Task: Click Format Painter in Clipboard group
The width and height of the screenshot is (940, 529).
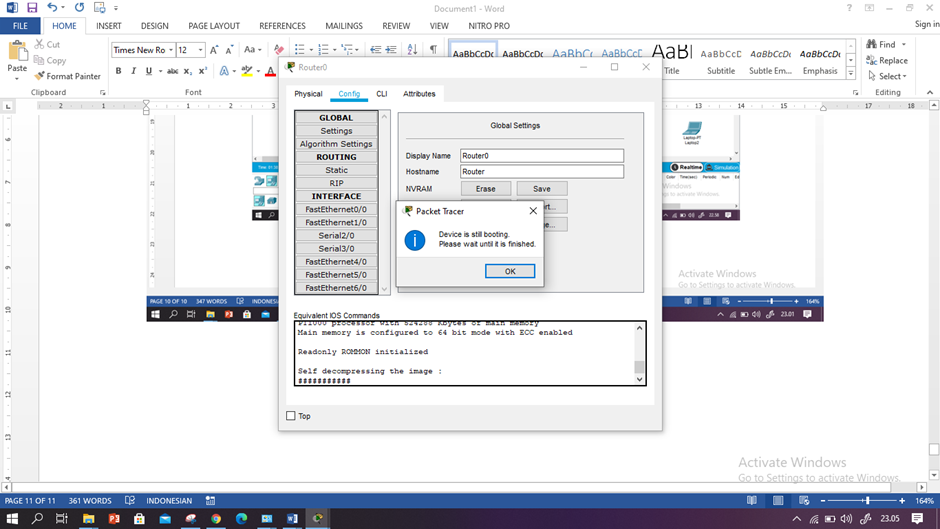Action: tap(67, 76)
